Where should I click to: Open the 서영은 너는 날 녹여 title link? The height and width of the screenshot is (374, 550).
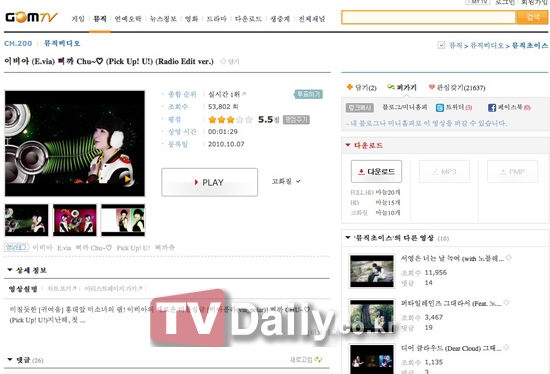(452, 259)
